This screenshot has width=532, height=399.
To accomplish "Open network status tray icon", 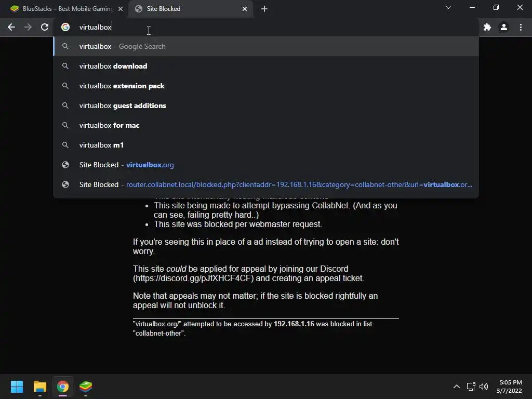I will [471, 387].
